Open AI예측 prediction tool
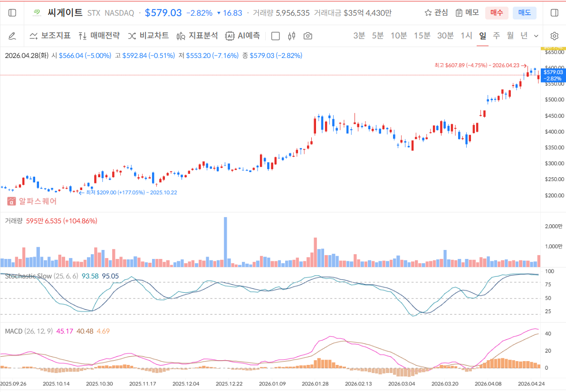 [x=242, y=36]
